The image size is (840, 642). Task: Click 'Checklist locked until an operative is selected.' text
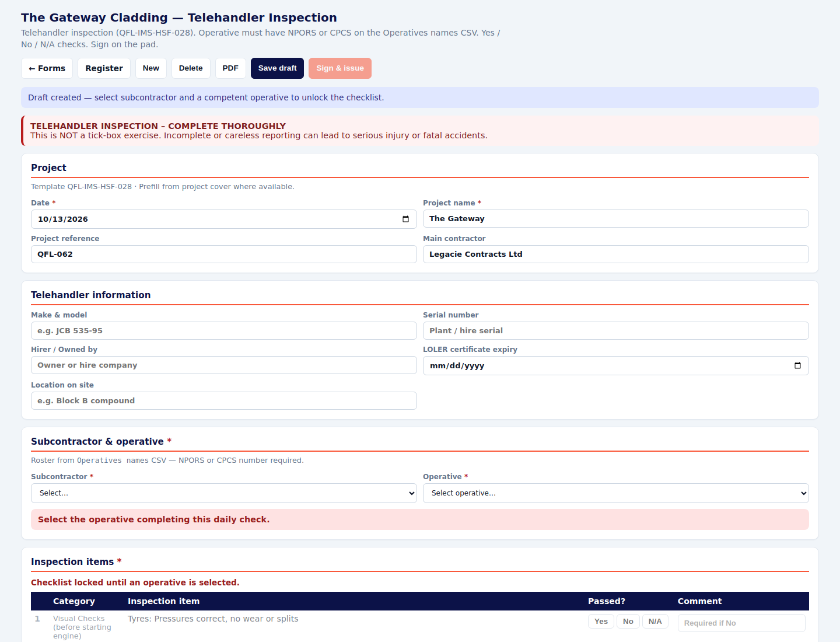click(x=135, y=582)
